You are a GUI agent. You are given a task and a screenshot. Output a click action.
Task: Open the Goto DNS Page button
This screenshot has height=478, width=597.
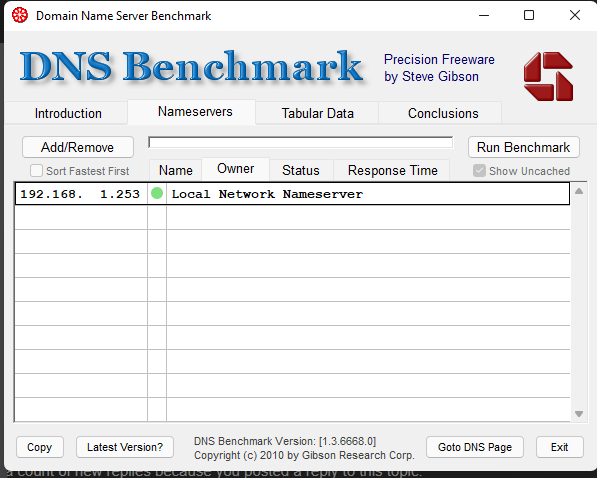pyautogui.click(x=475, y=447)
